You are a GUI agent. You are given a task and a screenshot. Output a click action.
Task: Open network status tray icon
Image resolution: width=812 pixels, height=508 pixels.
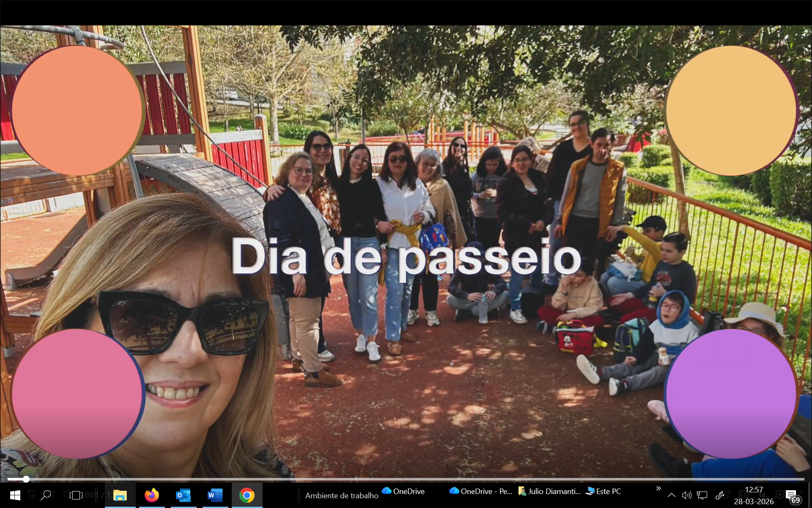[x=702, y=495]
